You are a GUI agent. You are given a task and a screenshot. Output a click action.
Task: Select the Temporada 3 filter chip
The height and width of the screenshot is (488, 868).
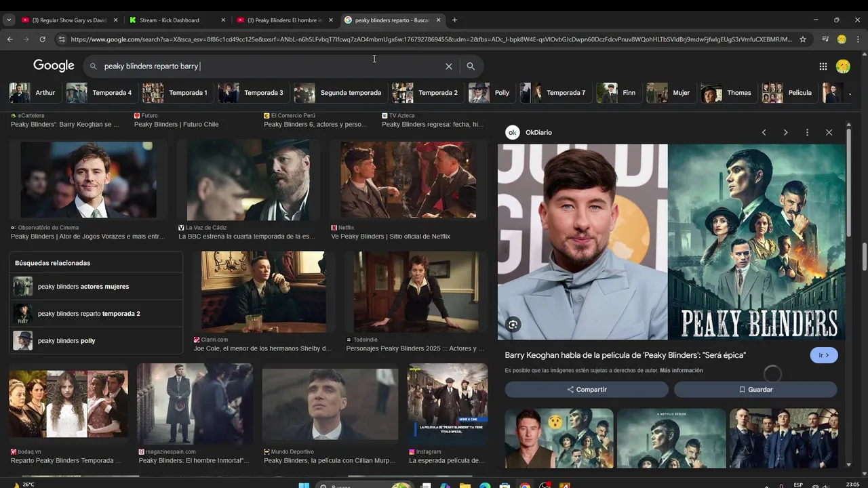252,93
